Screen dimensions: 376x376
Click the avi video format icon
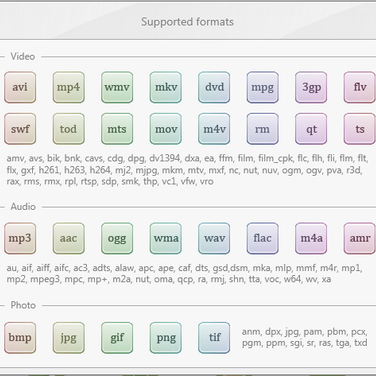(20, 87)
